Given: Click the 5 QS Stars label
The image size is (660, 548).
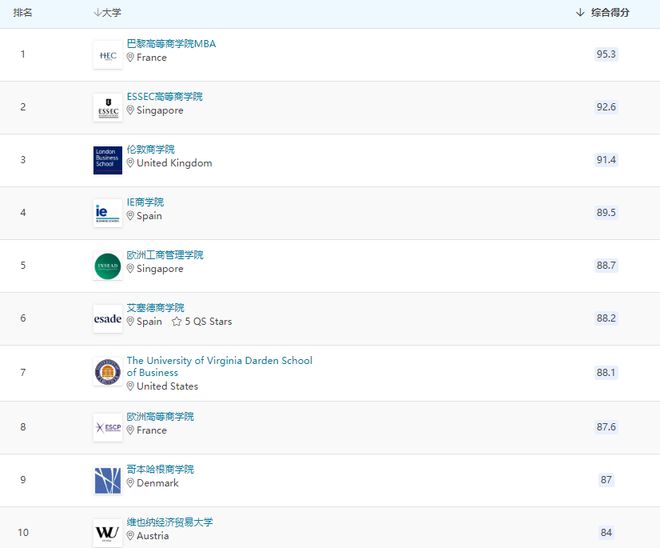Looking at the screenshot, I should [208, 322].
